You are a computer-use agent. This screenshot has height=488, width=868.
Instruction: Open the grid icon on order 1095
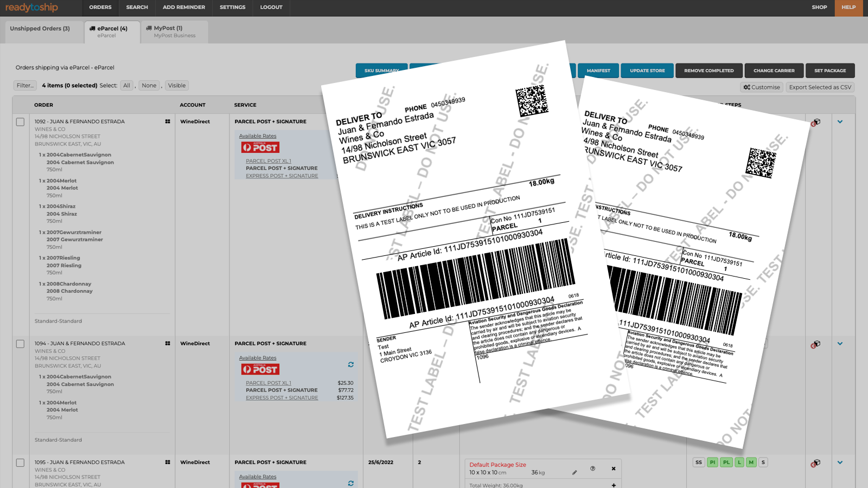pyautogui.click(x=168, y=462)
